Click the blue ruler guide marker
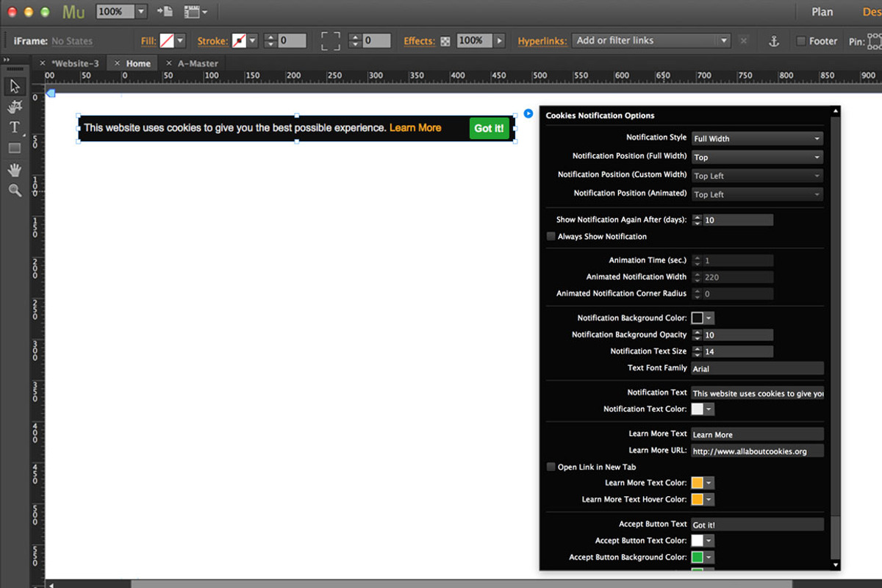 tap(51, 93)
